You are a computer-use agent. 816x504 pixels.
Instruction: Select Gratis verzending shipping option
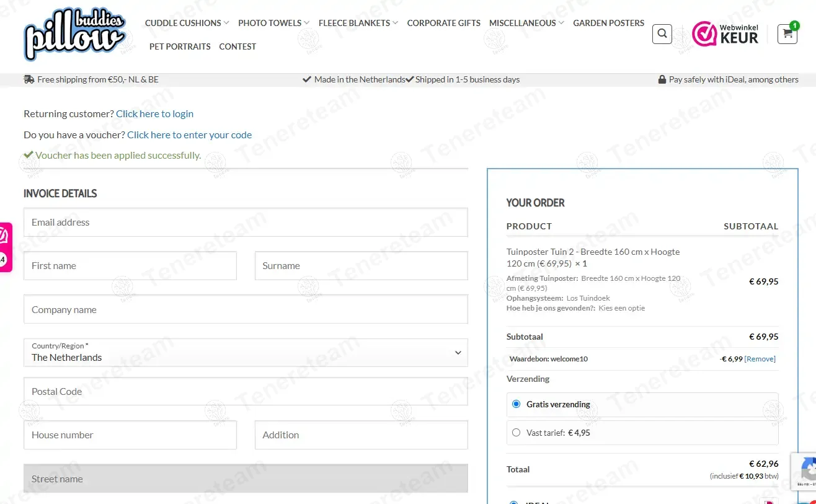click(x=517, y=404)
